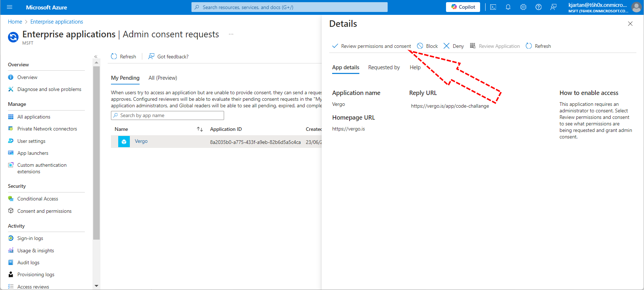
Task: Collapse the left navigation menu
Action: tap(96, 57)
